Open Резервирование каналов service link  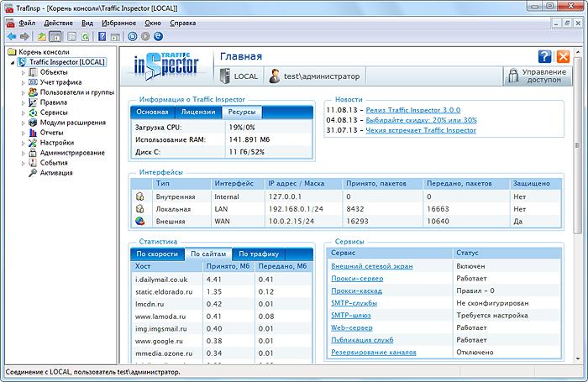(x=374, y=353)
